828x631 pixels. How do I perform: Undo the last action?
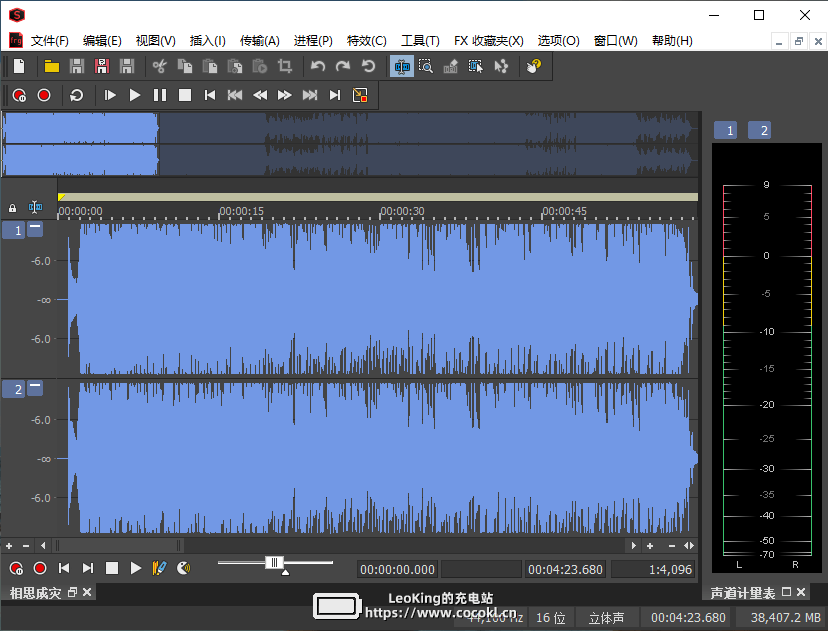pyautogui.click(x=317, y=66)
